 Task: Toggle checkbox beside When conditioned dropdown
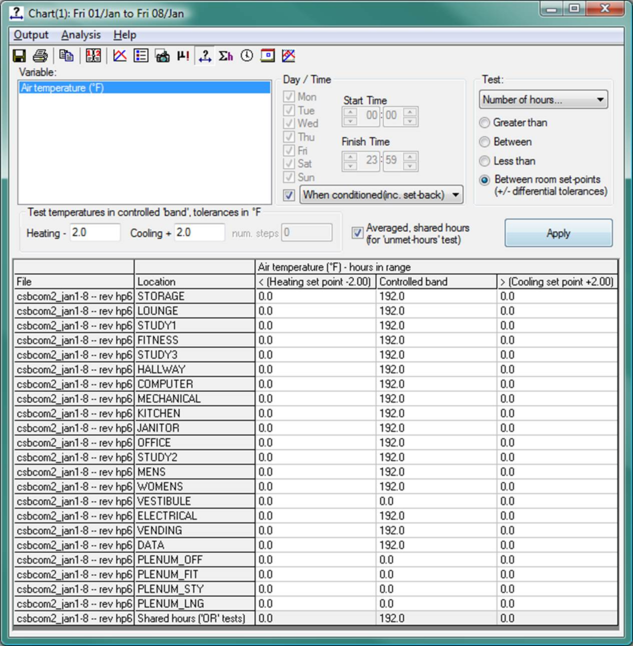(289, 195)
